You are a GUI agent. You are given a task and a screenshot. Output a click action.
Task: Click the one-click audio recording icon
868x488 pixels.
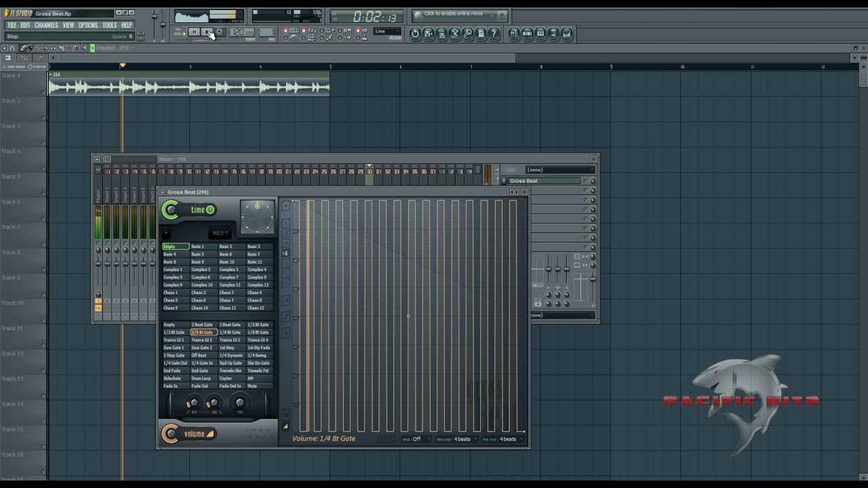tap(468, 33)
